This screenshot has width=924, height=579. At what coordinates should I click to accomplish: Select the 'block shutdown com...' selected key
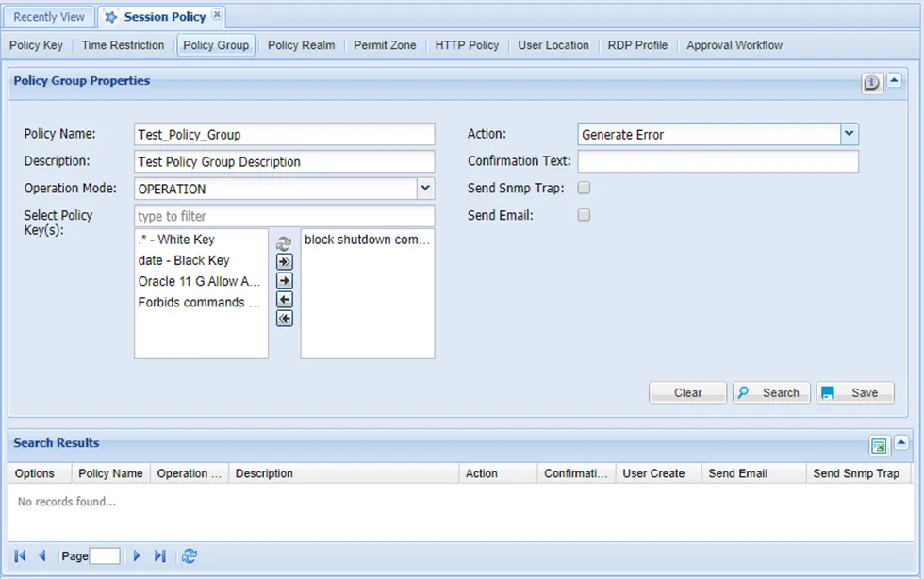(x=368, y=240)
